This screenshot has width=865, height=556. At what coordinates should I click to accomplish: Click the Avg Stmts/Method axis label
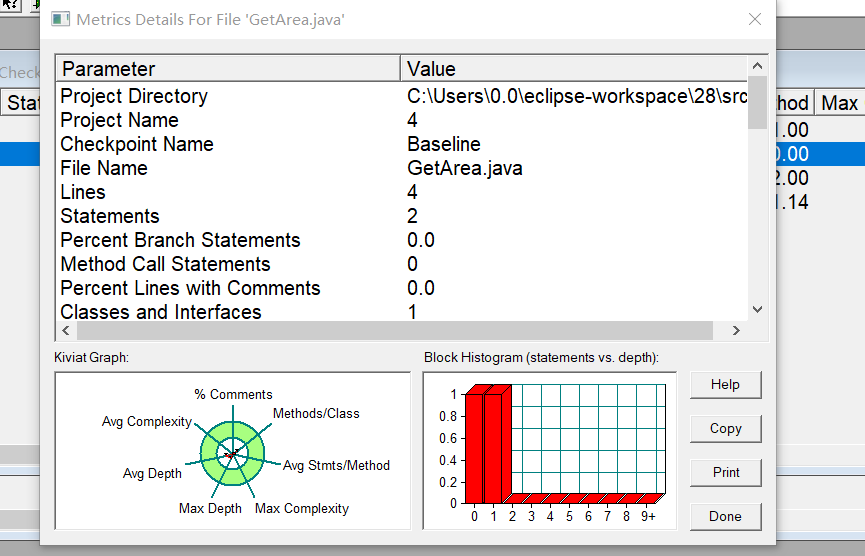point(336,466)
